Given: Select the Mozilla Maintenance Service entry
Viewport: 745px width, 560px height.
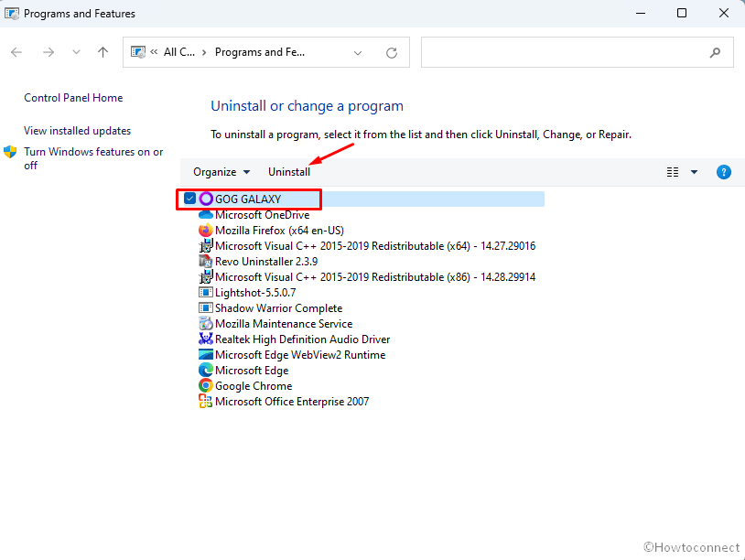Looking at the screenshot, I should tap(284, 324).
